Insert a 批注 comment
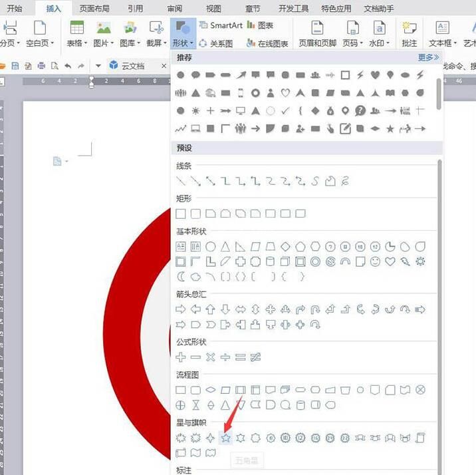 [x=410, y=33]
